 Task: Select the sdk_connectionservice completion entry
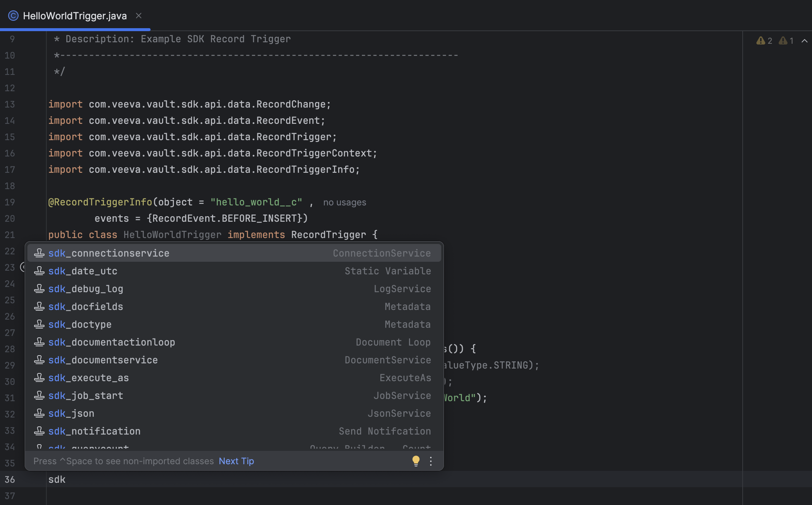[234, 253]
